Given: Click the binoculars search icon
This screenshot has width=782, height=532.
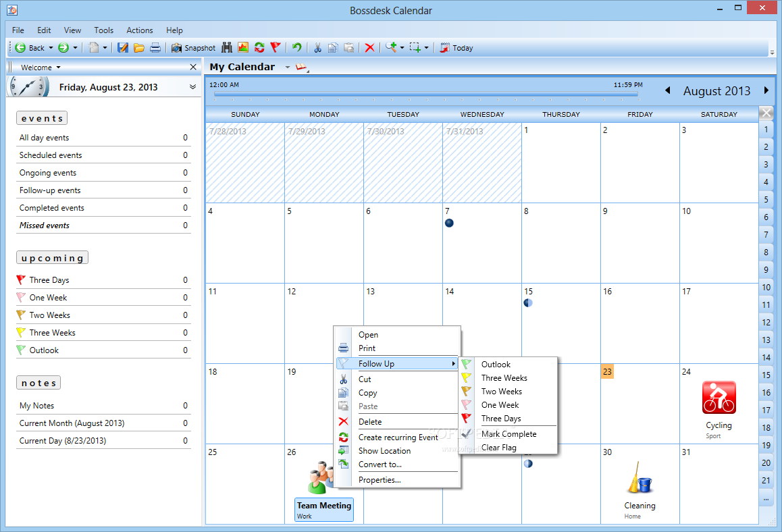Looking at the screenshot, I should (227, 48).
